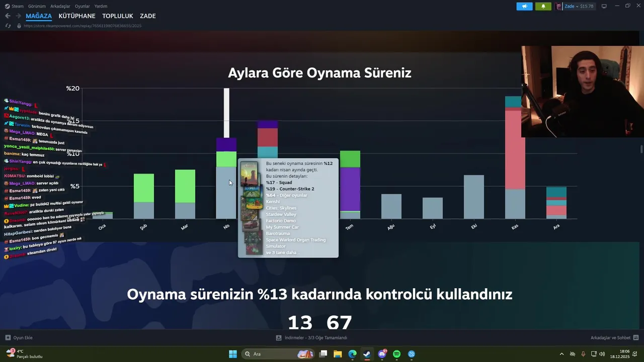Screen dimensions: 644x362
Task: Open the green notifications bell button
Action: 543,7
